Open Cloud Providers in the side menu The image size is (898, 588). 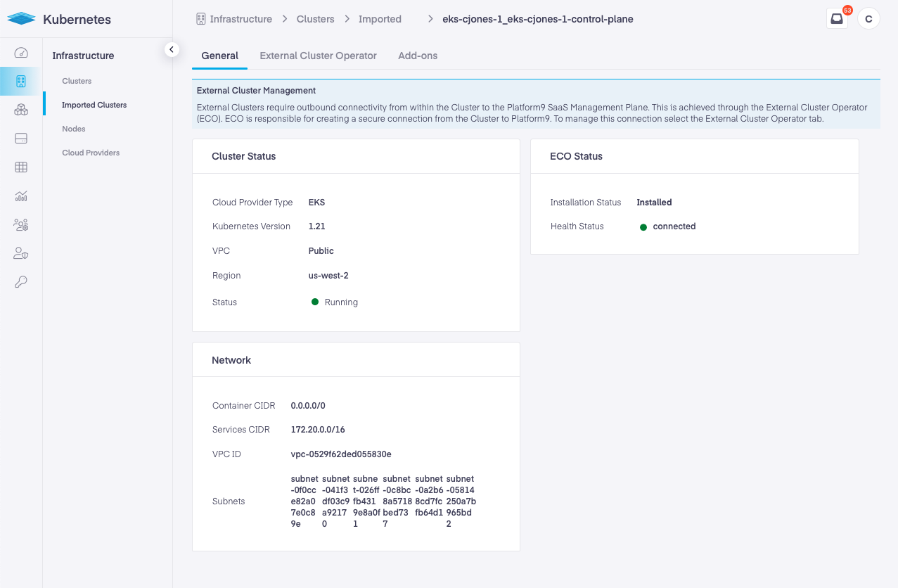coord(91,153)
